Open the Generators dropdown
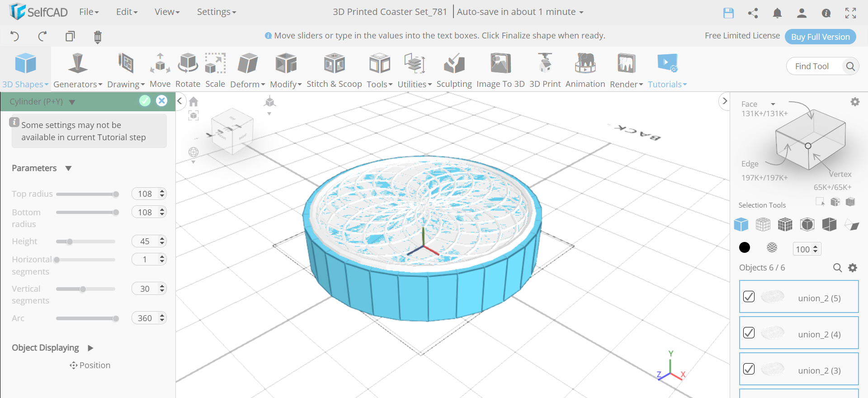 (x=78, y=71)
